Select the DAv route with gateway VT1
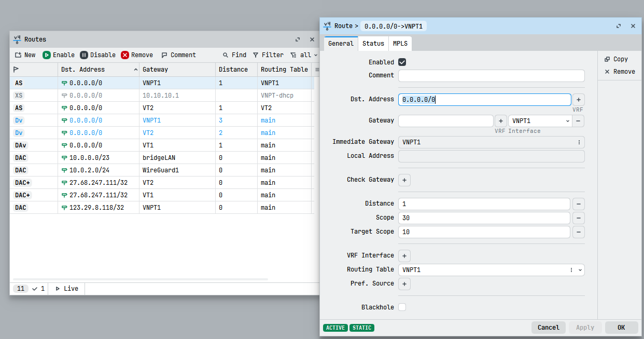The height and width of the screenshot is (339, 644). tap(162, 145)
